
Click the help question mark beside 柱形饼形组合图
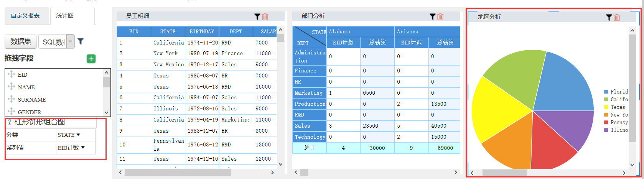point(10,122)
